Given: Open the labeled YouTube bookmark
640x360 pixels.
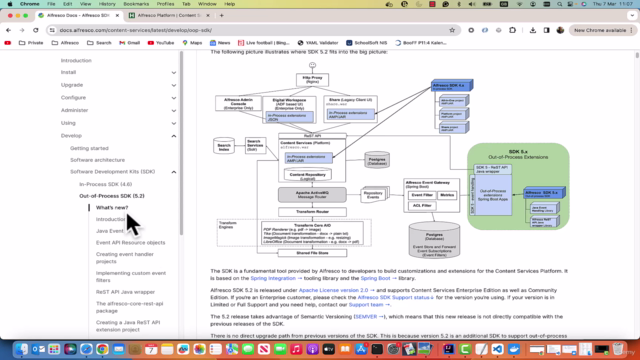Looking at the screenshot, I should [161, 43].
